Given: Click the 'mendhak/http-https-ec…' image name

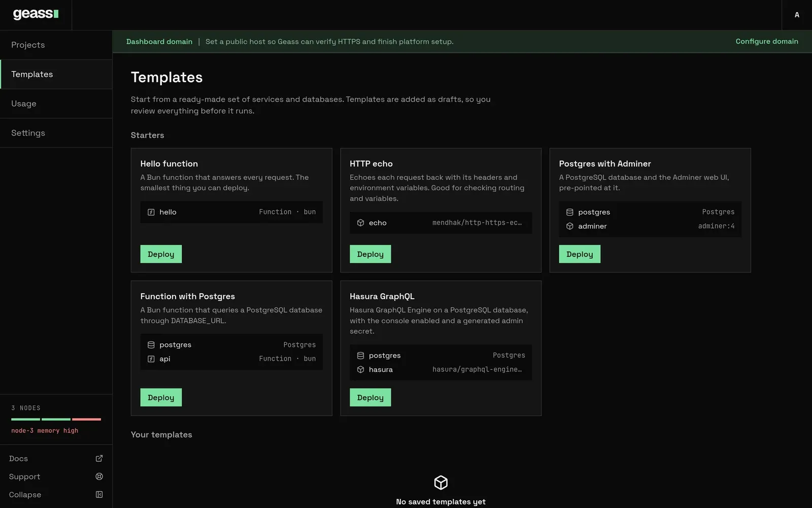Looking at the screenshot, I should pos(477,223).
